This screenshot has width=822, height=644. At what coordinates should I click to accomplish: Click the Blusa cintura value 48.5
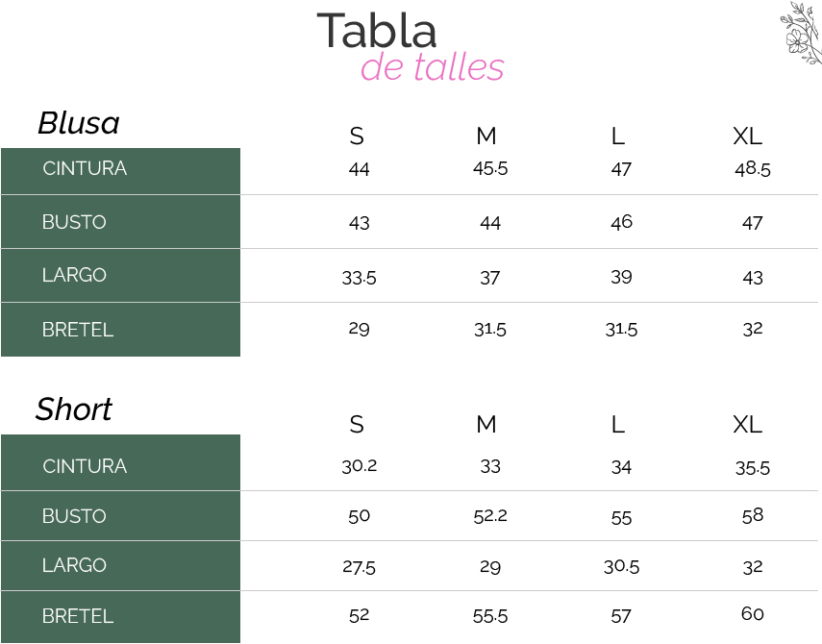752,169
